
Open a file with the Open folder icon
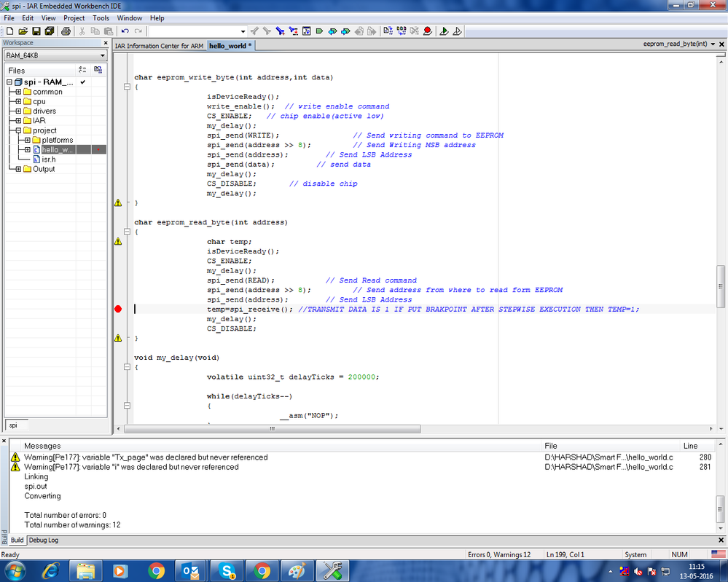(x=23, y=31)
